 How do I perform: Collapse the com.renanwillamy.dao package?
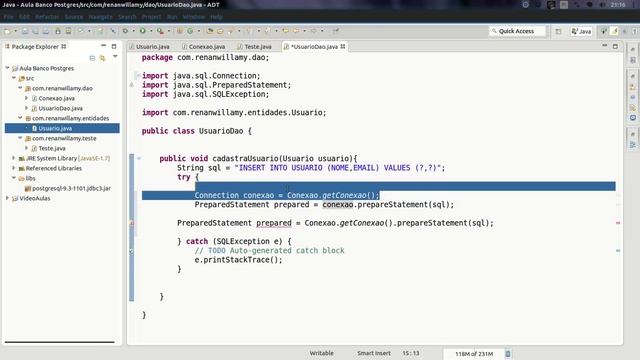20,88
